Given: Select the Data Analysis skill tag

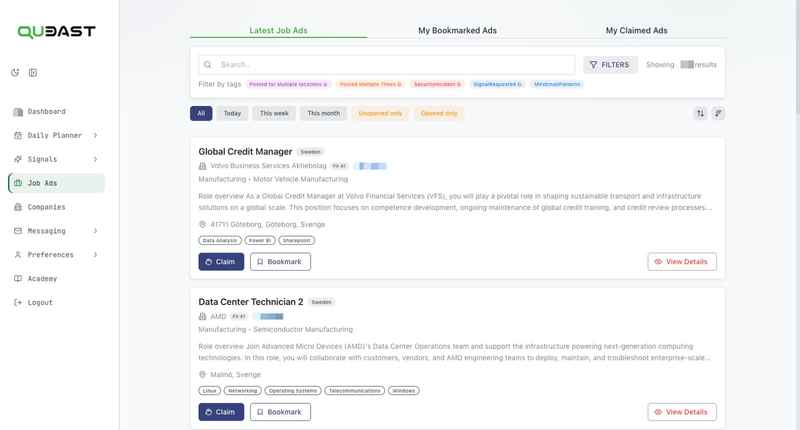Looking at the screenshot, I should 220,240.
